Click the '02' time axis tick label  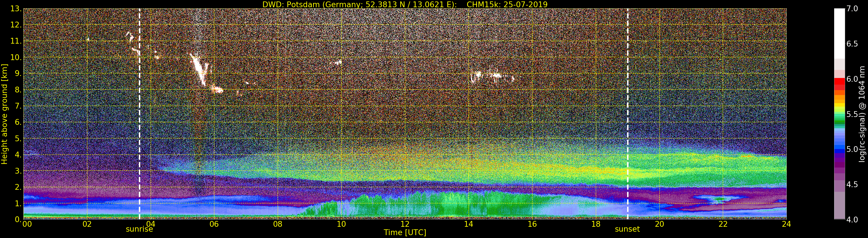(87, 224)
